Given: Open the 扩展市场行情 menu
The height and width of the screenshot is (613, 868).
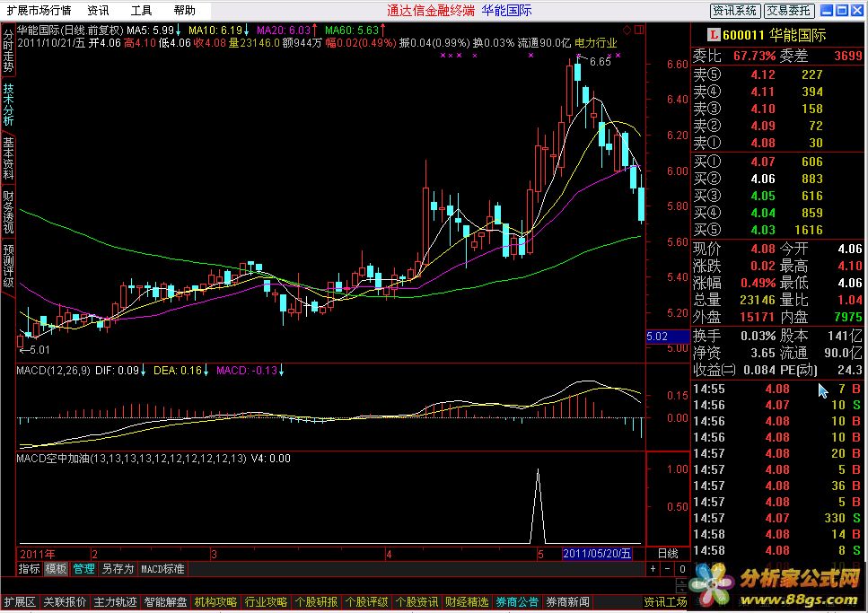Looking at the screenshot, I should coord(39,11).
